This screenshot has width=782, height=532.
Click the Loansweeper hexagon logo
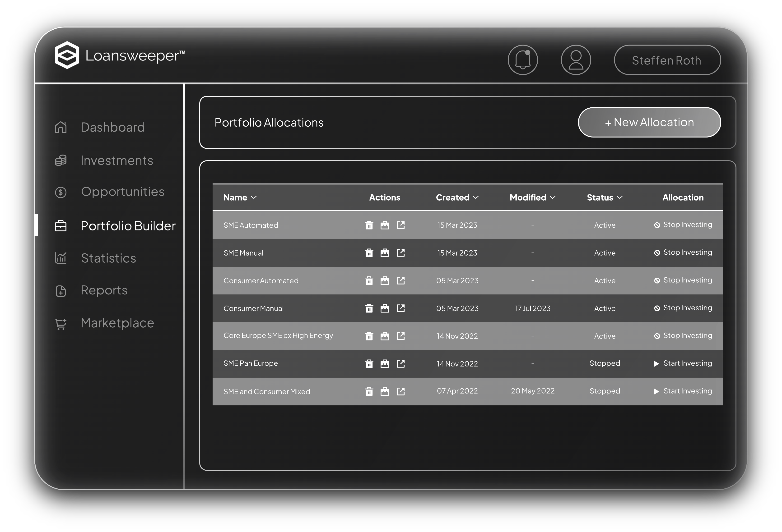(x=67, y=55)
